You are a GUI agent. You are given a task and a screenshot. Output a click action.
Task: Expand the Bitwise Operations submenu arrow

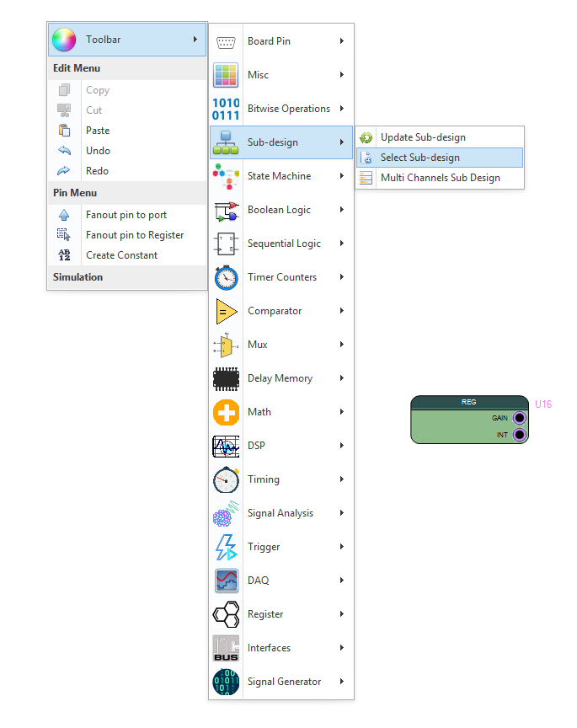point(342,108)
